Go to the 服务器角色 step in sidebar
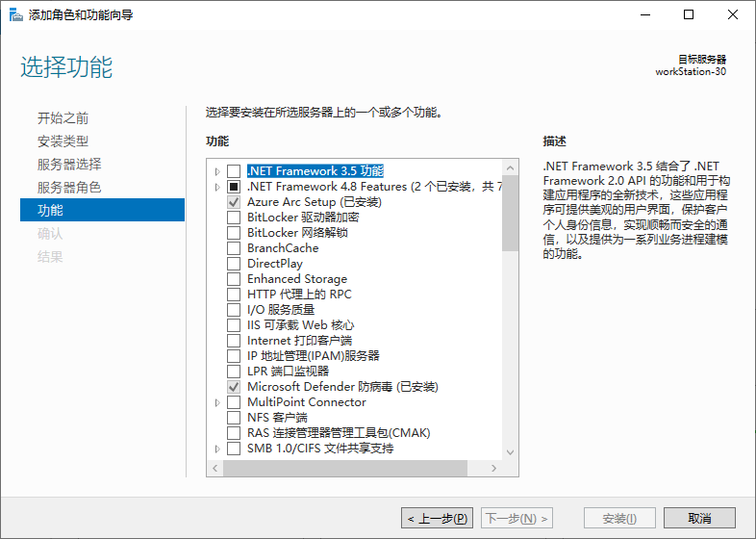 pos(69,188)
